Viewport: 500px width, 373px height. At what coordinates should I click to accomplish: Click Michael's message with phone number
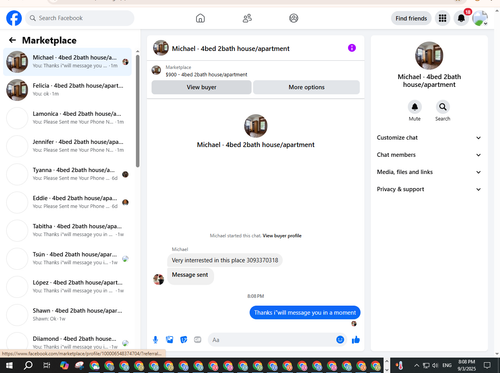[x=225, y=260]
